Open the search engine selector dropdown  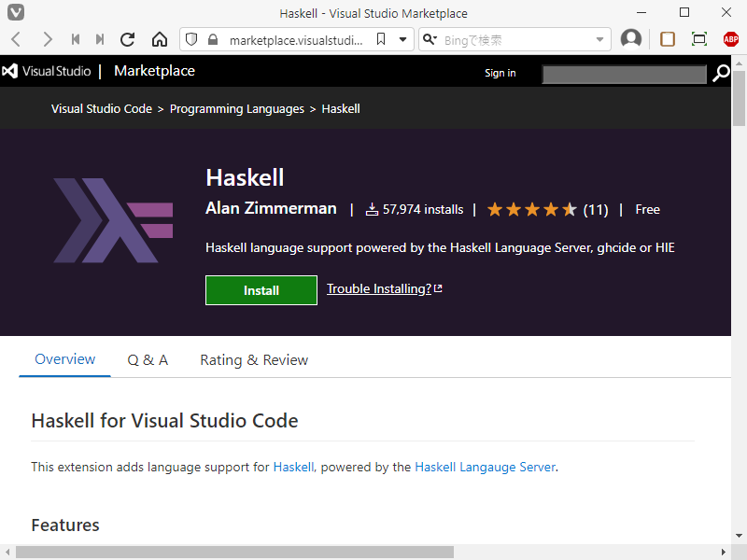tap(430, 39)
